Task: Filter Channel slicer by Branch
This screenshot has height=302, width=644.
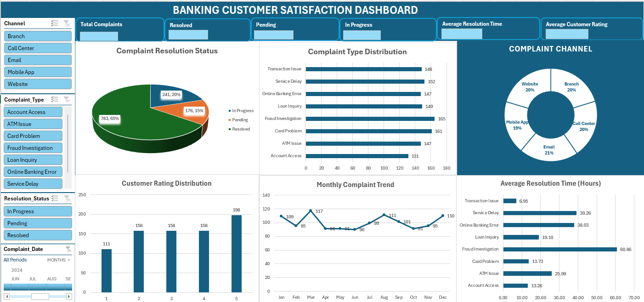Action: coord(38,36)
